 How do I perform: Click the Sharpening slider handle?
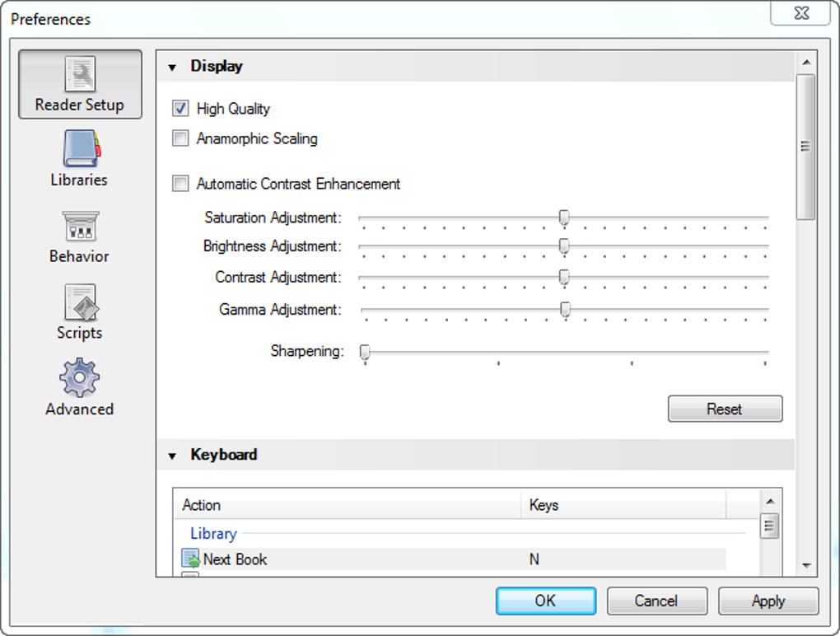(x=365, y=352)
